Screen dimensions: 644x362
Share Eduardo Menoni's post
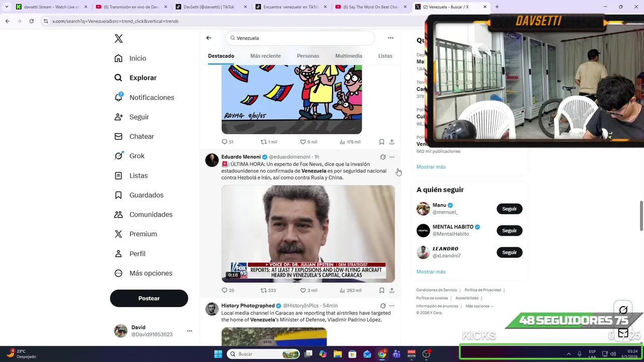[392, 291]
